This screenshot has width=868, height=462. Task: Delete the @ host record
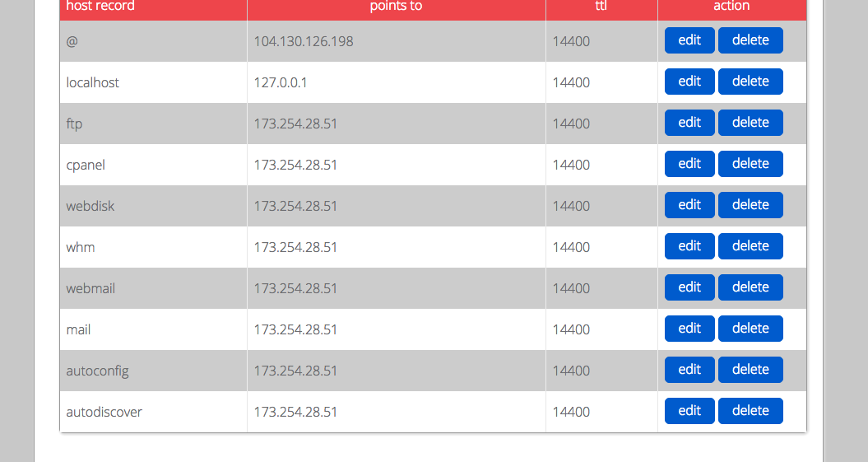click(750, 40)
